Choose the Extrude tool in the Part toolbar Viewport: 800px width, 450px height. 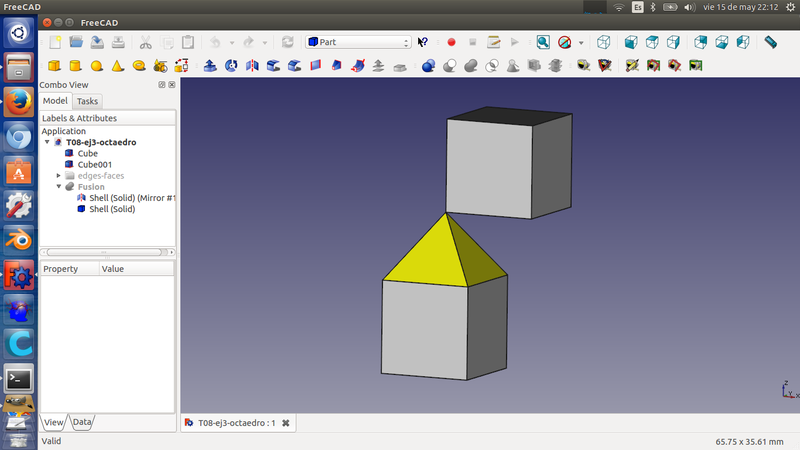pyautogui.click(x=210, y=66)
